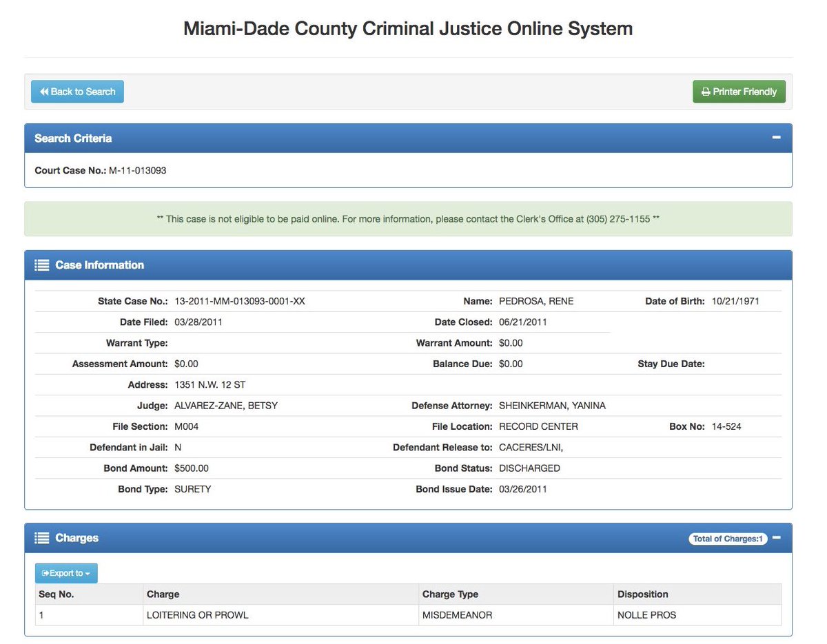Click File Location RECORD CENTER
The width and height of the screenshot is (827, 644).
(538, 426)
